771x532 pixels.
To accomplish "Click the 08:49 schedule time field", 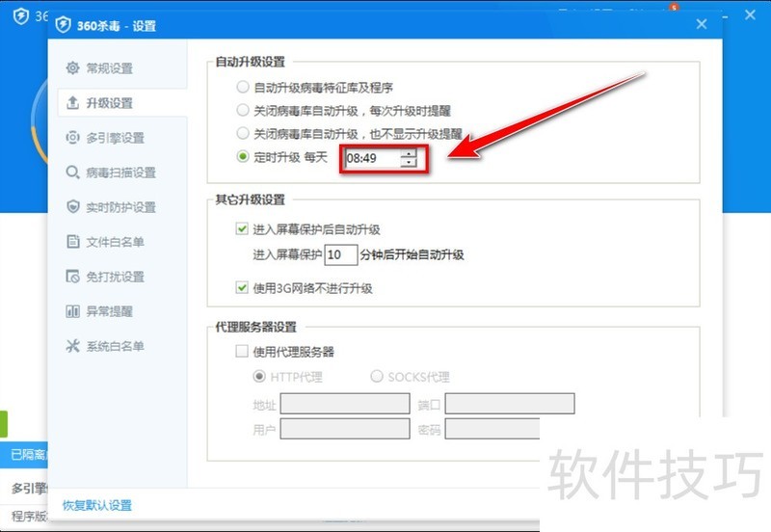I will (372, 158).
